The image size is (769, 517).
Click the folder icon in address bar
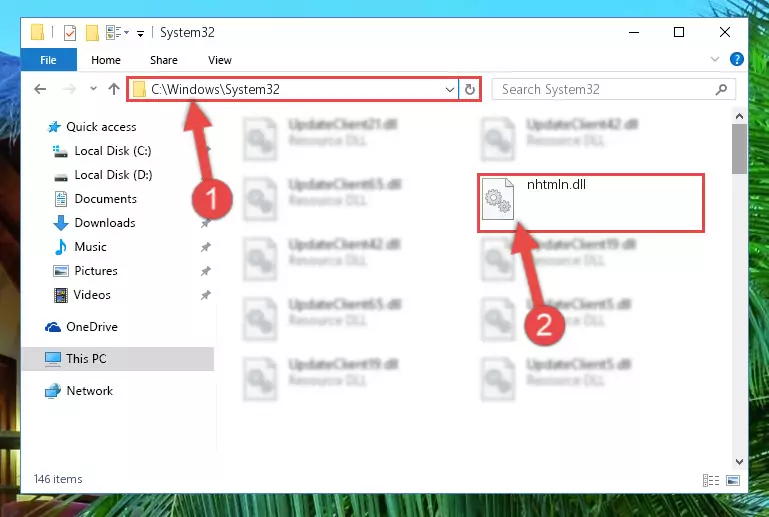coord(139,89)
